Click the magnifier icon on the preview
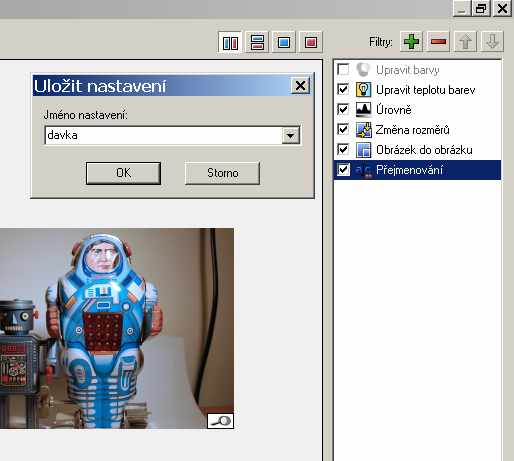Viewport: 514px width, 461px height. pyautogui.click(x=220, y=421)
